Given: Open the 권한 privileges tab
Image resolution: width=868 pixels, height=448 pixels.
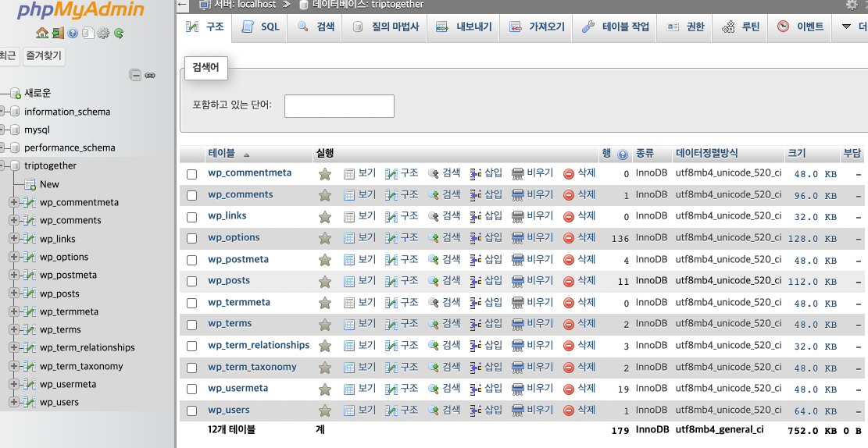Looking at the screenshot, I should click(686, 27).
